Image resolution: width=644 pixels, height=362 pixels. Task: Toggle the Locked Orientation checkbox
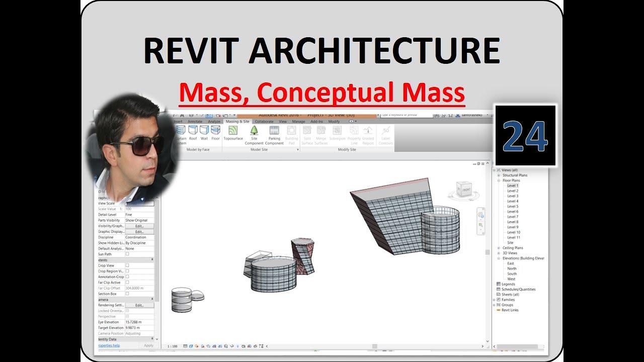click(127, 311)
